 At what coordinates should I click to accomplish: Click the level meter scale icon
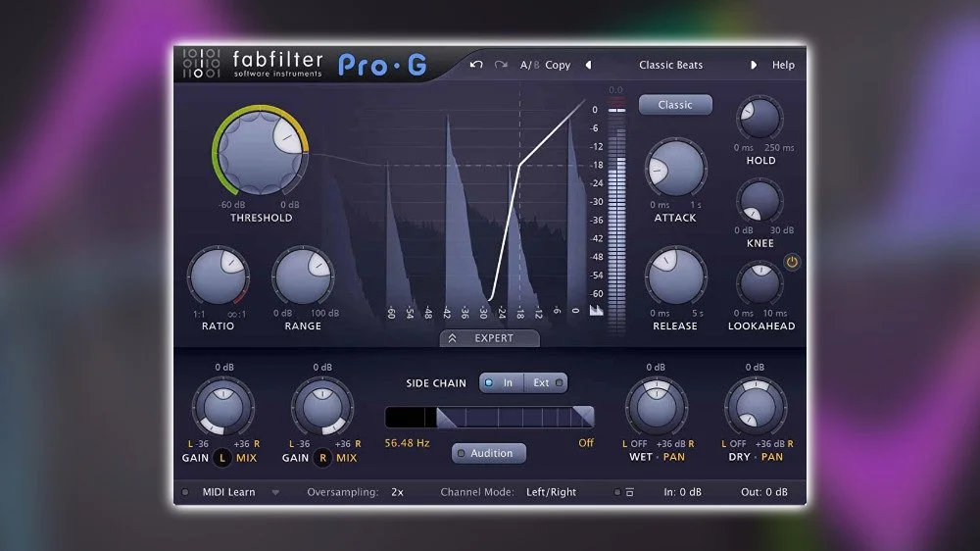[x=596, y=310]
